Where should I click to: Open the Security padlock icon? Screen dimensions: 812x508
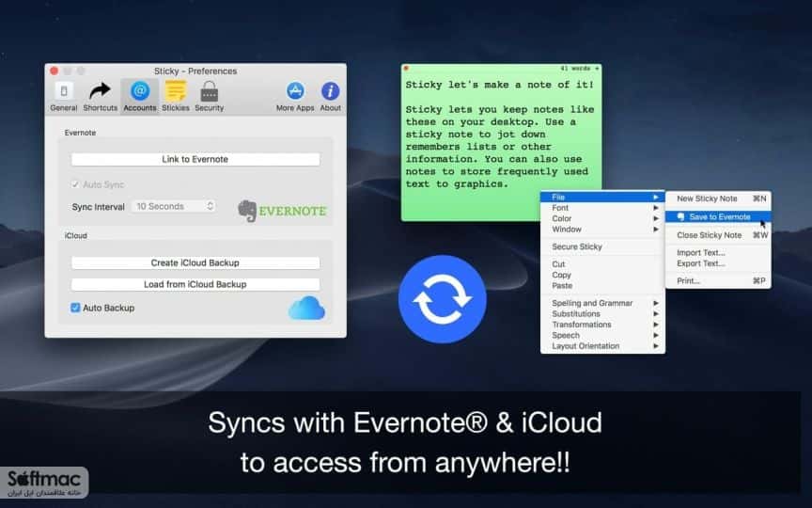[210, 91]
